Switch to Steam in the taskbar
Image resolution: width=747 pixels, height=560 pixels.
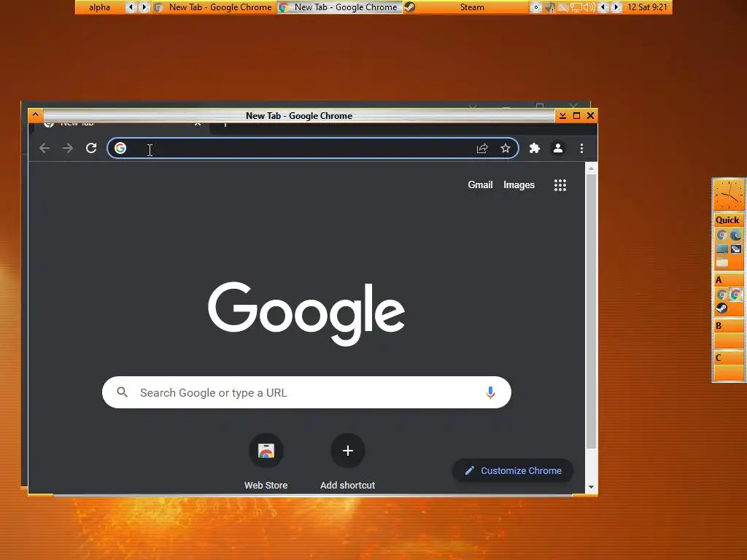coord(465,7)
